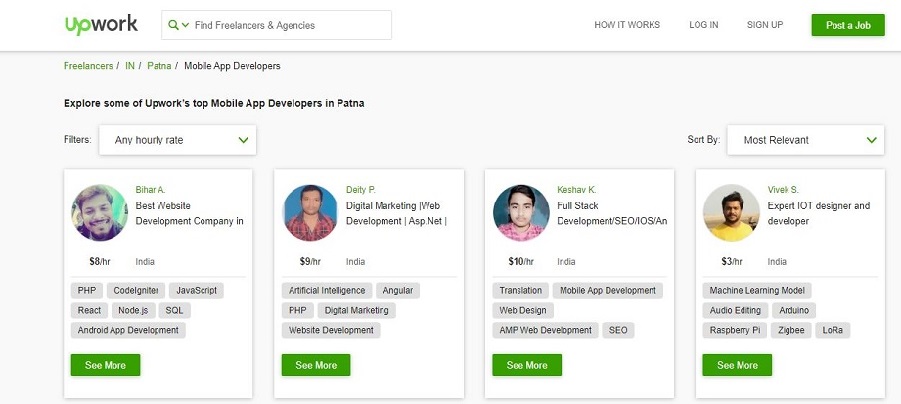
Task: Click the $8/hr rate text
Action: click(99, 261)
